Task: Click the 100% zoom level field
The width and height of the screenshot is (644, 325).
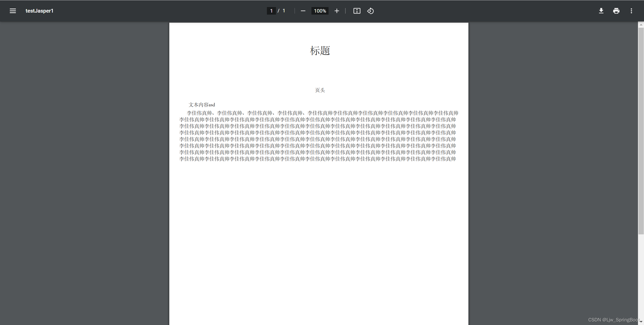Action: tap(320, 11)
